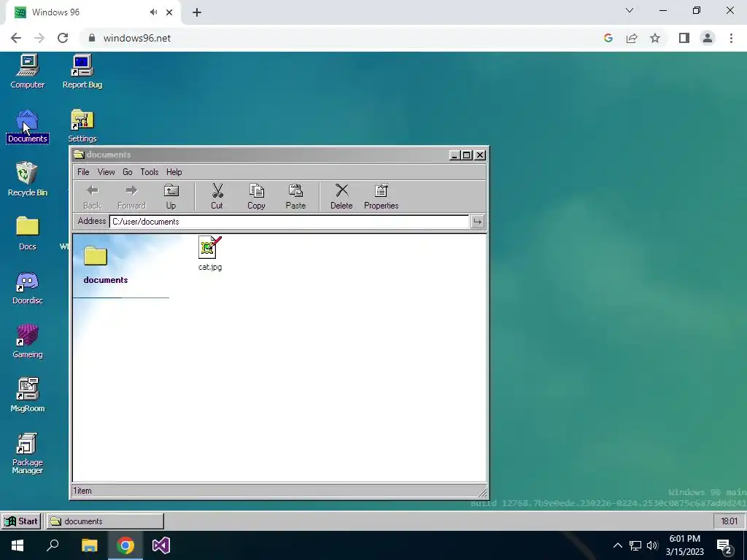This screenshot has height=560, width=747.
Task: Maximize the documents explorer window
Action: (467, 155)
